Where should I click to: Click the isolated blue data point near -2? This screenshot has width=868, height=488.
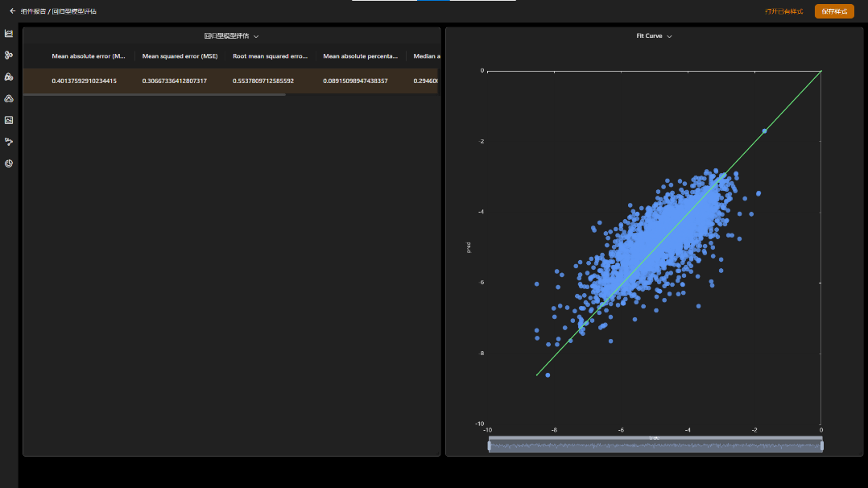(764, 131)
